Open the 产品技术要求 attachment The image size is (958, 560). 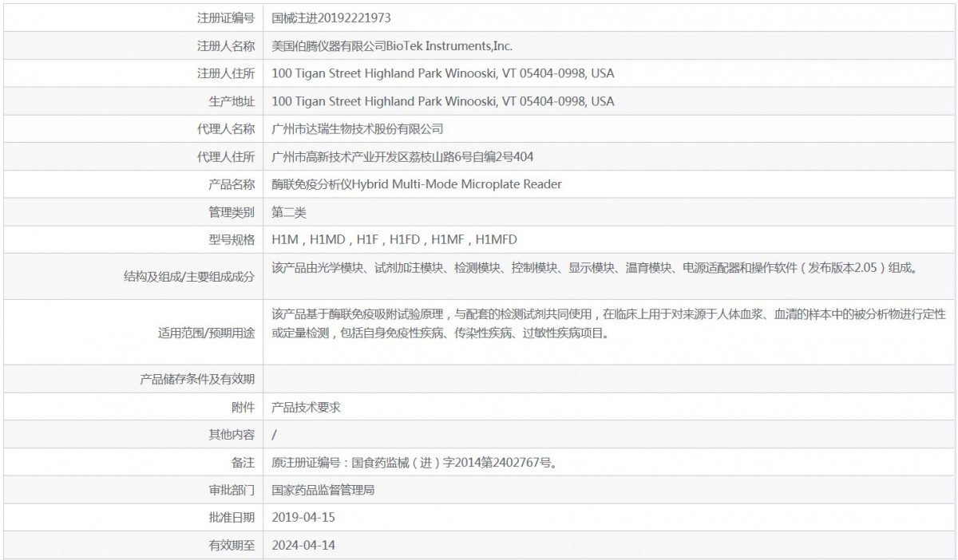pyautogui.click(x=306, y=407)
